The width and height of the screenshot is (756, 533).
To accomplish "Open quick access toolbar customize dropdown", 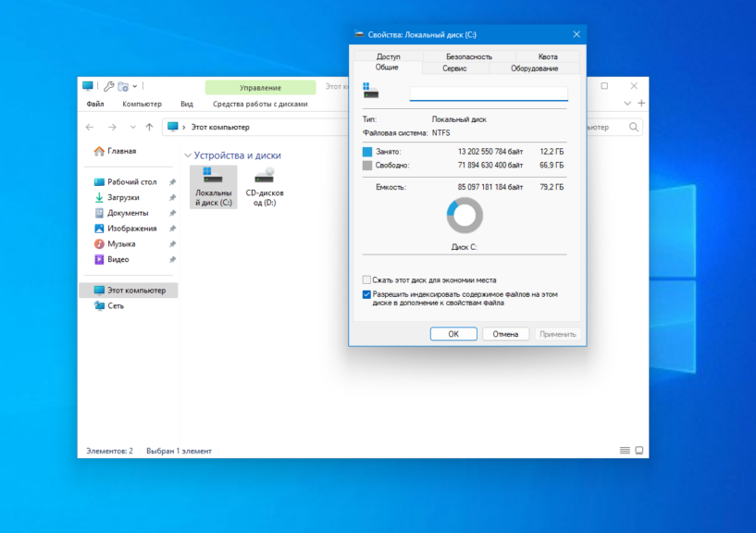I will (136, 86).
